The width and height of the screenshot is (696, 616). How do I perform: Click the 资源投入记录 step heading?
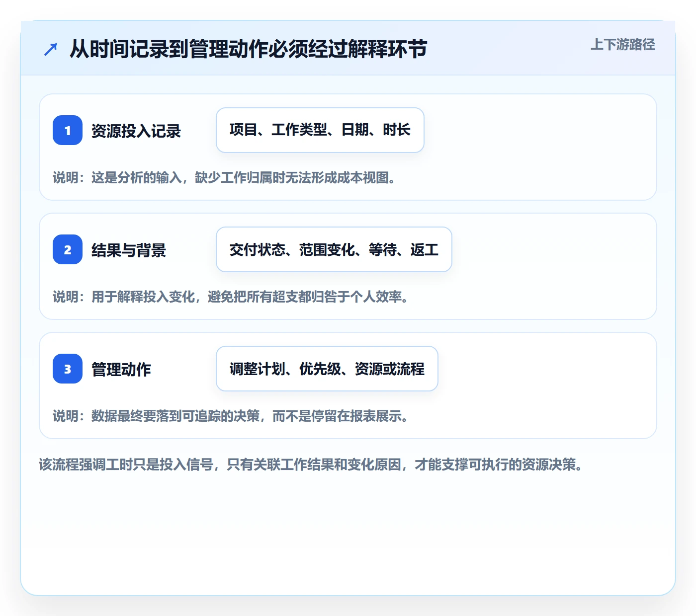point(136,131)
